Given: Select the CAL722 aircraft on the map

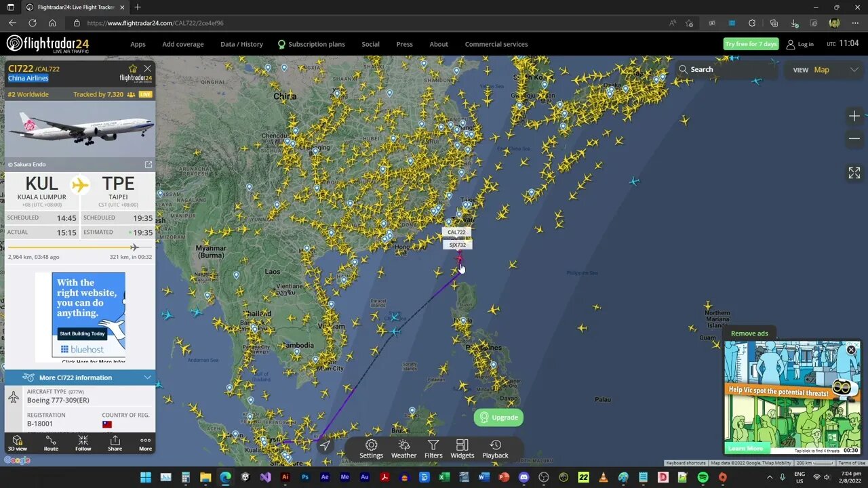Looking at the screenshot, I should pos(459,258).
